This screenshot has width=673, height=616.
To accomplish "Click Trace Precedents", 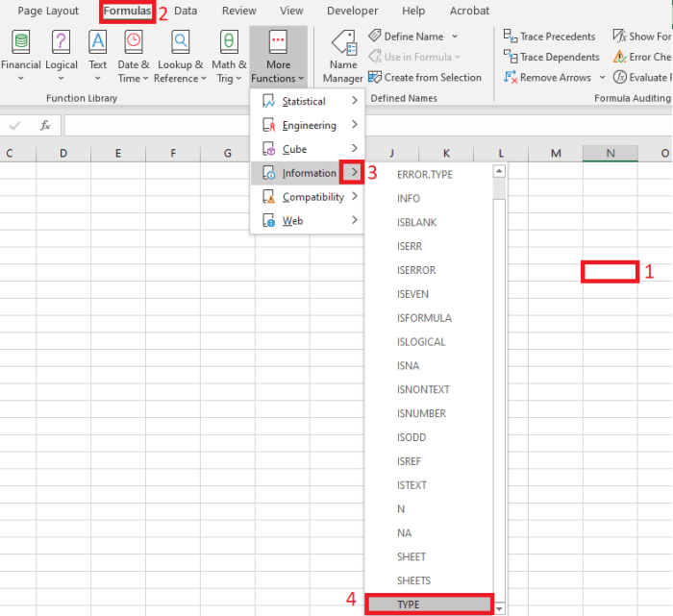I will coord(549,37).
